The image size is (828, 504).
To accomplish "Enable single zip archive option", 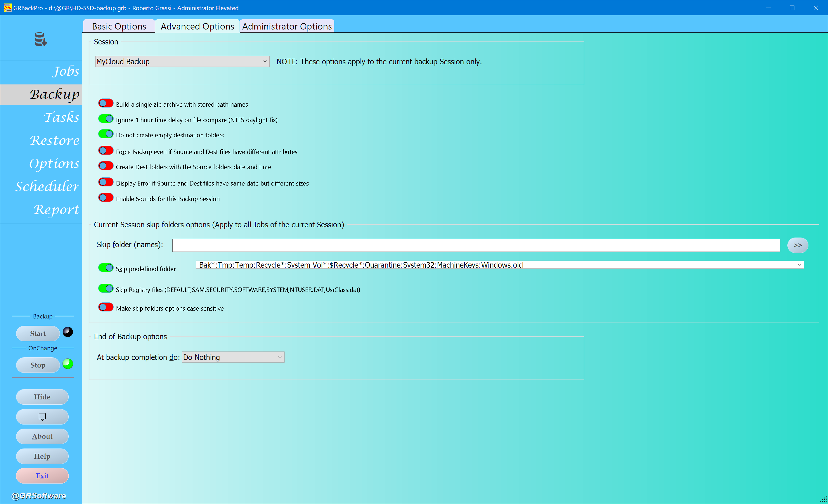I will 106,103.
